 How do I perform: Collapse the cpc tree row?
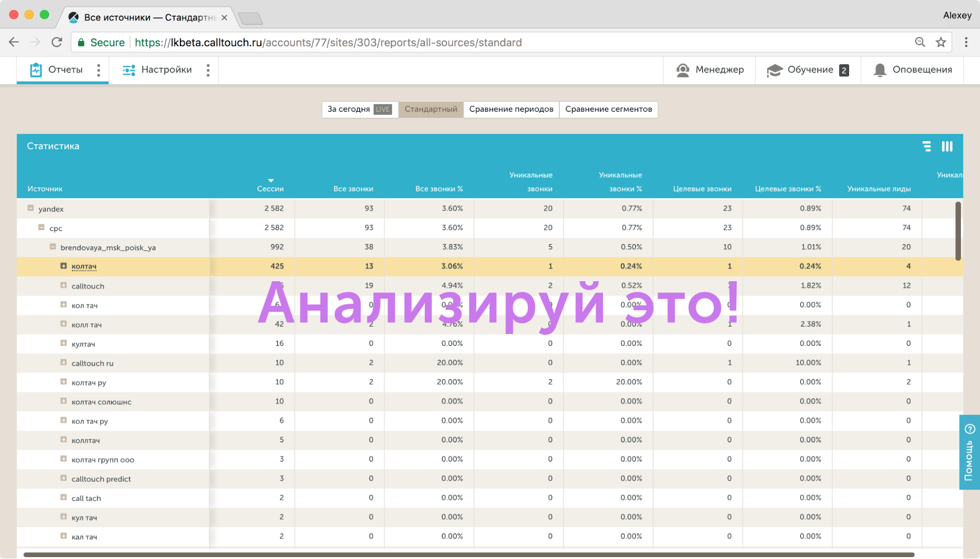42,227
